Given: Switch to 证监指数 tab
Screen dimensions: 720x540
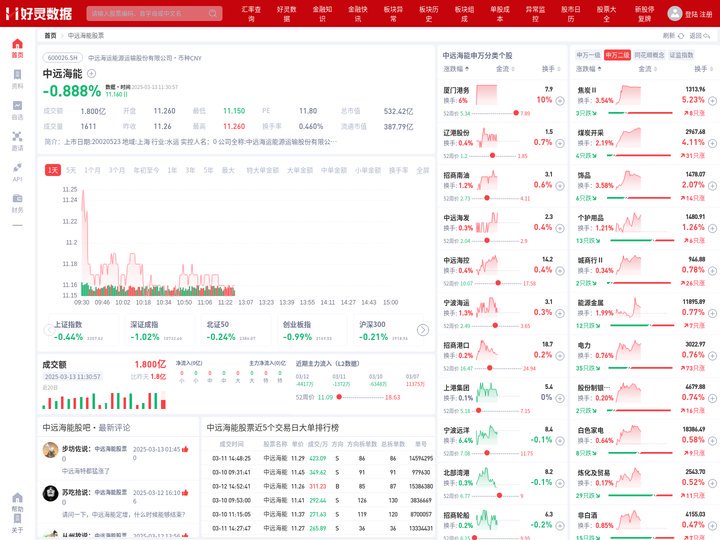Looking at the screenshot, I should pyautogui.click(x=681, y=55).
